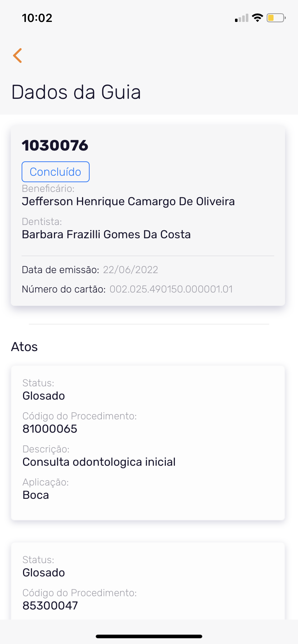Tap procedure code 85300047
This screenshot has width=298, height=644.
coord(50,606)
